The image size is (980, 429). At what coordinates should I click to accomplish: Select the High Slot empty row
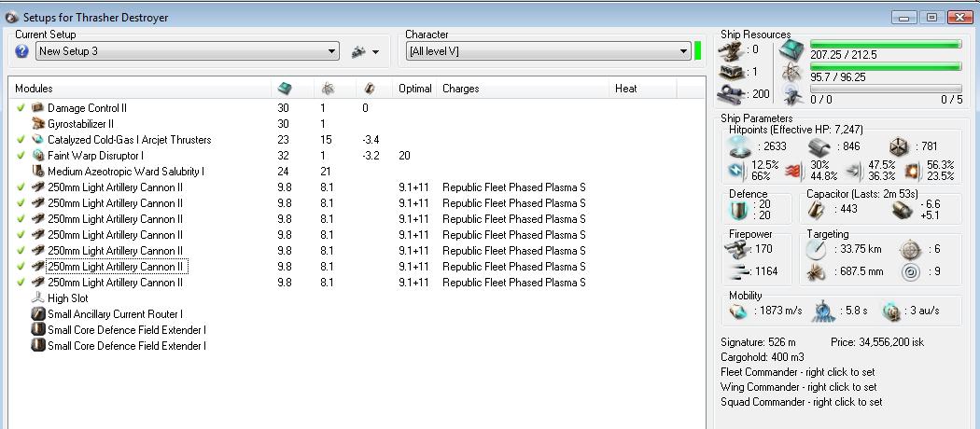point(357,298)
